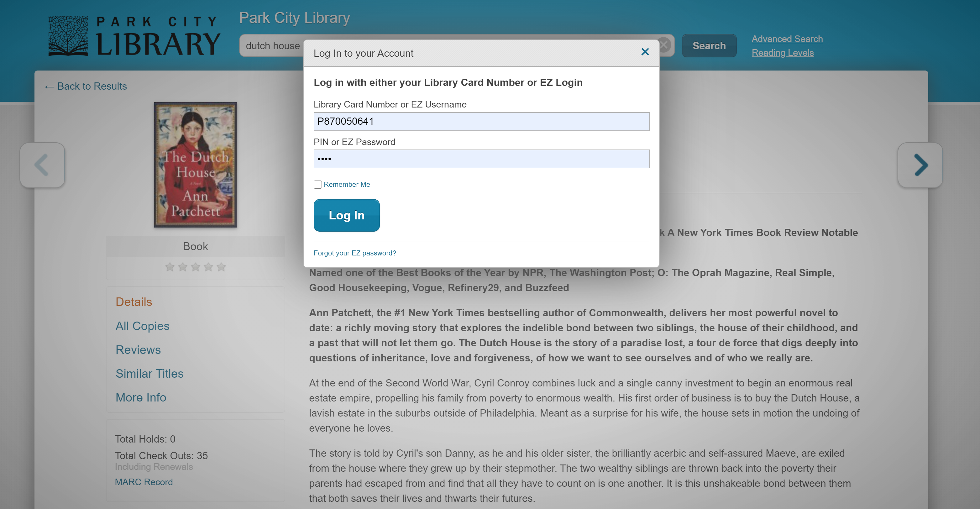Open The Dutch House cover image
Image resolution: width=980 pixels, height=509 pixels.
click(195, 165)
